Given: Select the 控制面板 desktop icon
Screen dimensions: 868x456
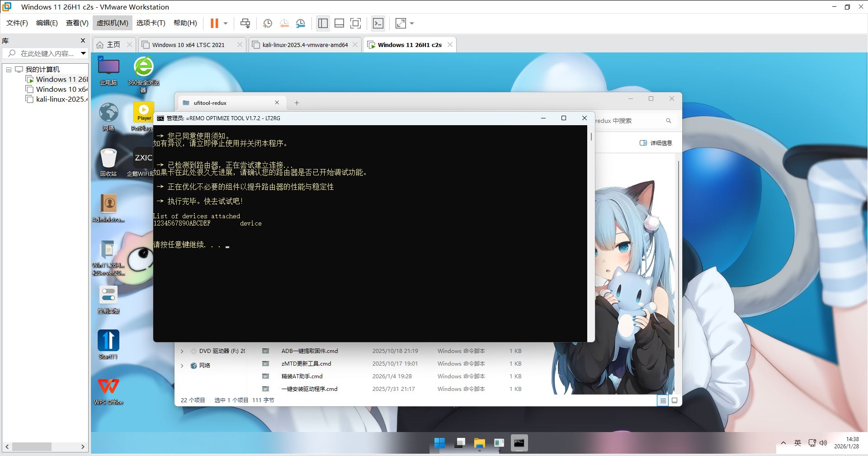Looking at the screenshot, I should pos(108,299).
